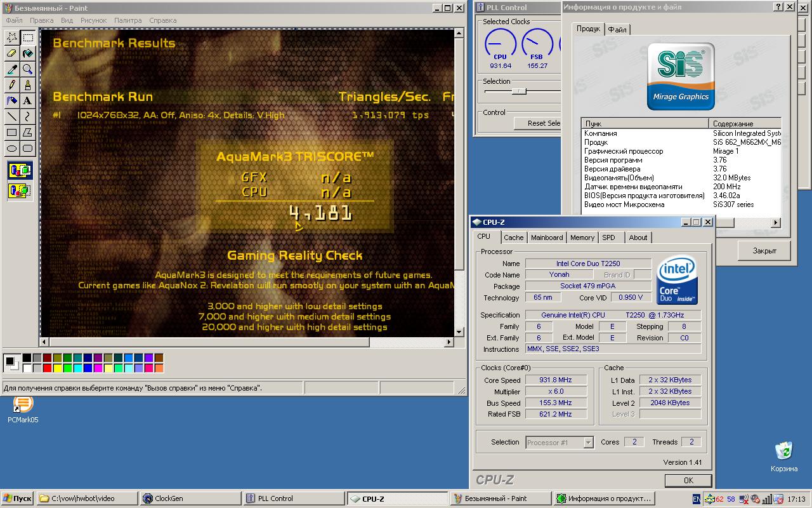The width and height of the screenshot is (812, 508).
Task: Click the Пунк column header
Action: (x=645, y=124)
